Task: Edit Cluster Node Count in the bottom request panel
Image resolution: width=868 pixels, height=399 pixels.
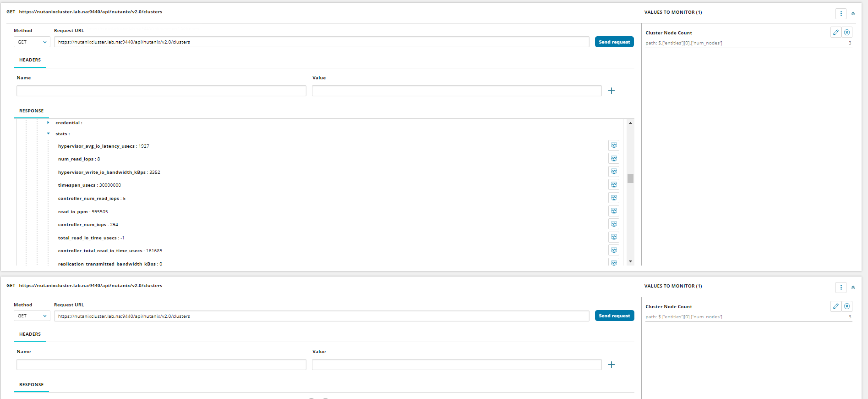Action: coord(836,306)
